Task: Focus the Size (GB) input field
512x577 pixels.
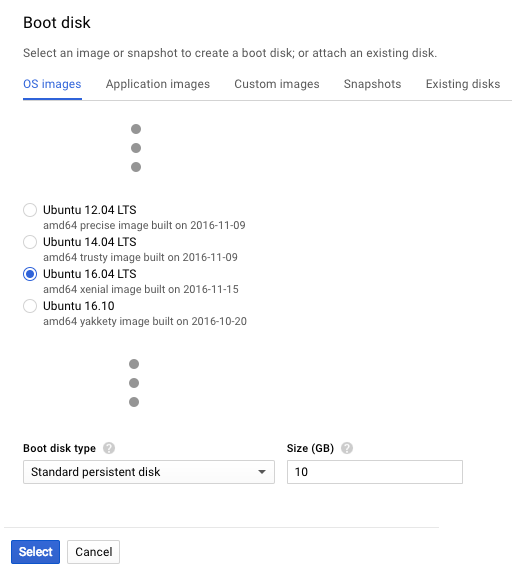Action: [x=375, y=472]
